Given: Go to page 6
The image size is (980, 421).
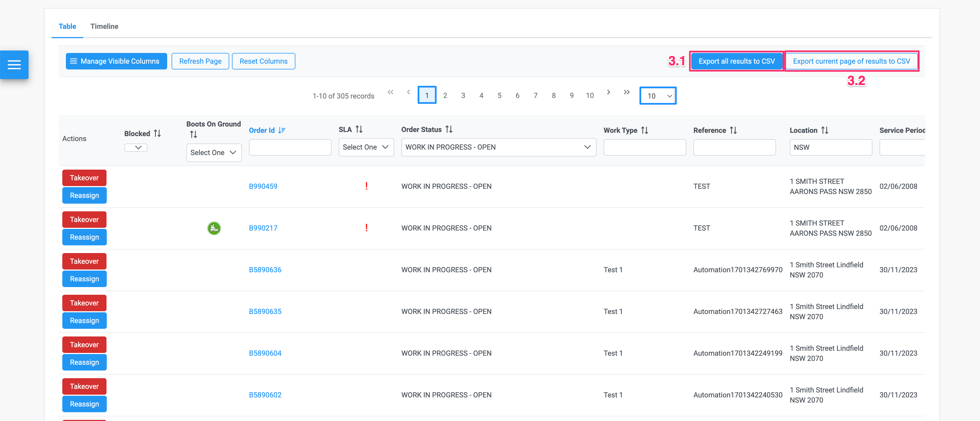Looking at the screenshot, I should [x=517, y=96].
